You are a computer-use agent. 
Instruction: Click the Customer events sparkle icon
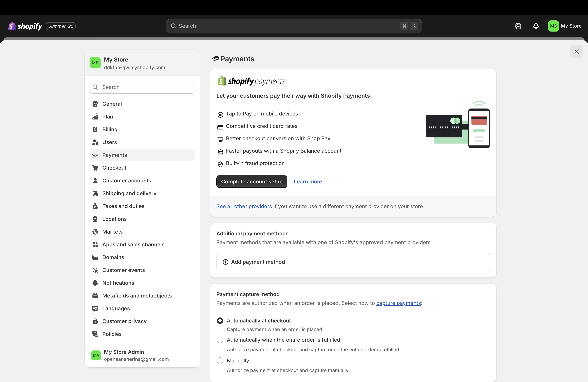tap(95, 270)
